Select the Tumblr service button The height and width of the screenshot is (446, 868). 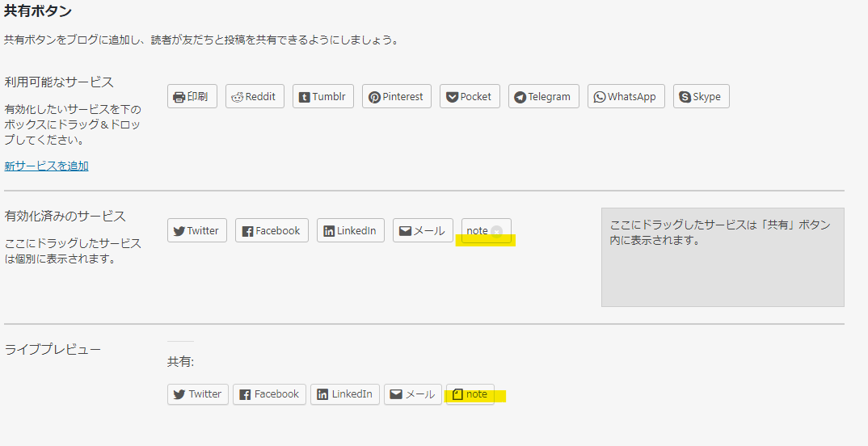point(322,96)
